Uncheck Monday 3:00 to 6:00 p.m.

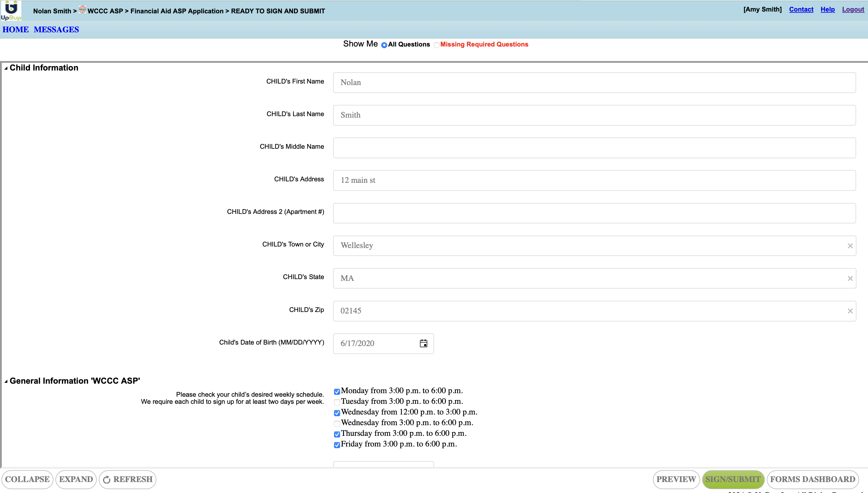click(x=337, y=391)
